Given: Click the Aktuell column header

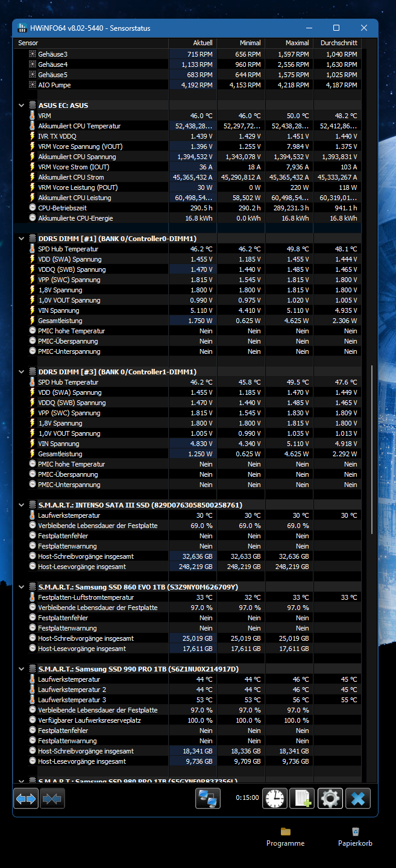Looking at the screenshot, I should pyautogui.click(x=192, y=43).
